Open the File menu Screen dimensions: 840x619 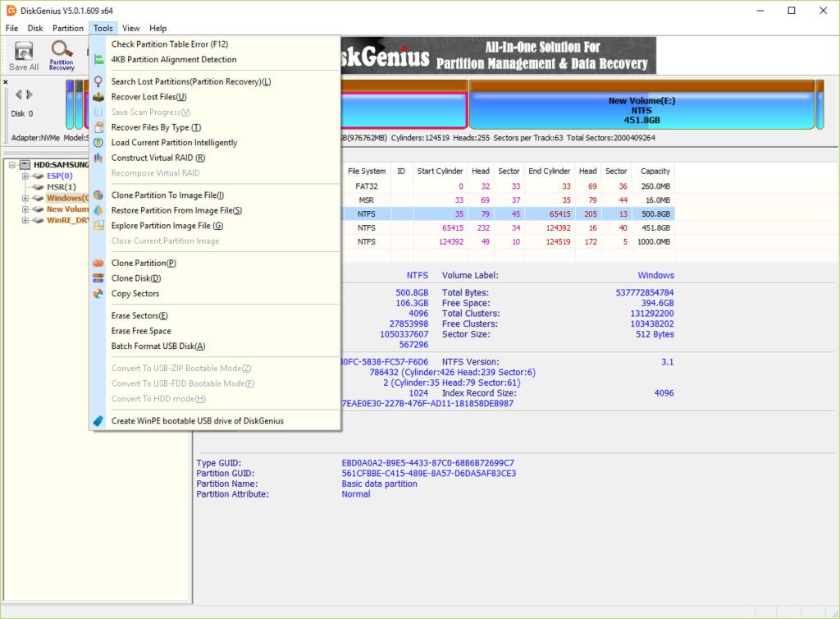(x=11, y=29)
